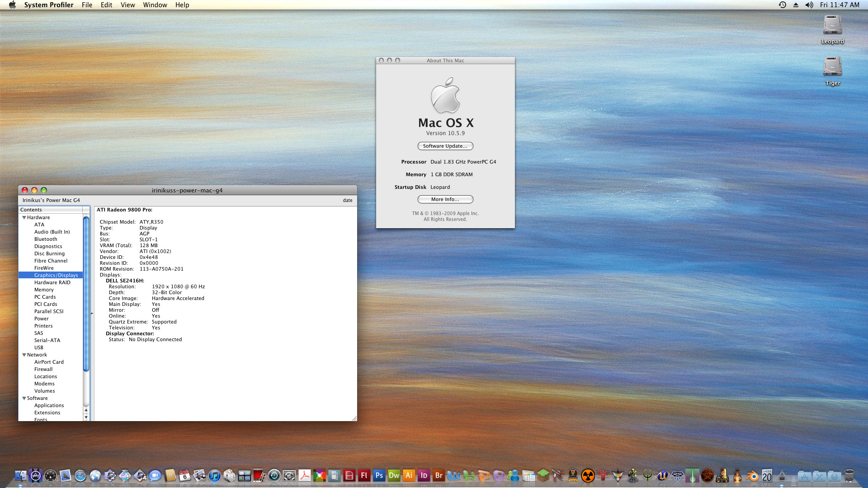Viewport: 868px width, 488px height.
Task: Open Photoshop from the dock
Action: pos(379,475)
